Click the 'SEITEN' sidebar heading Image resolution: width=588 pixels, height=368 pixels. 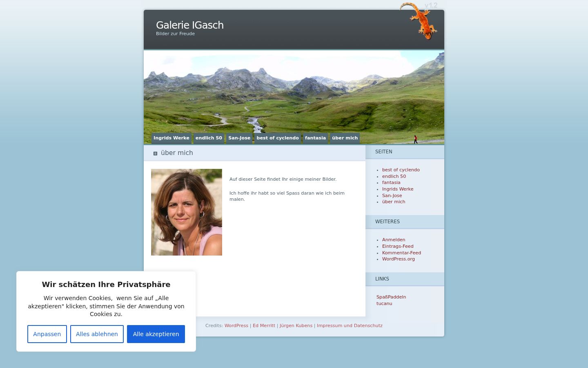point(384,152)
